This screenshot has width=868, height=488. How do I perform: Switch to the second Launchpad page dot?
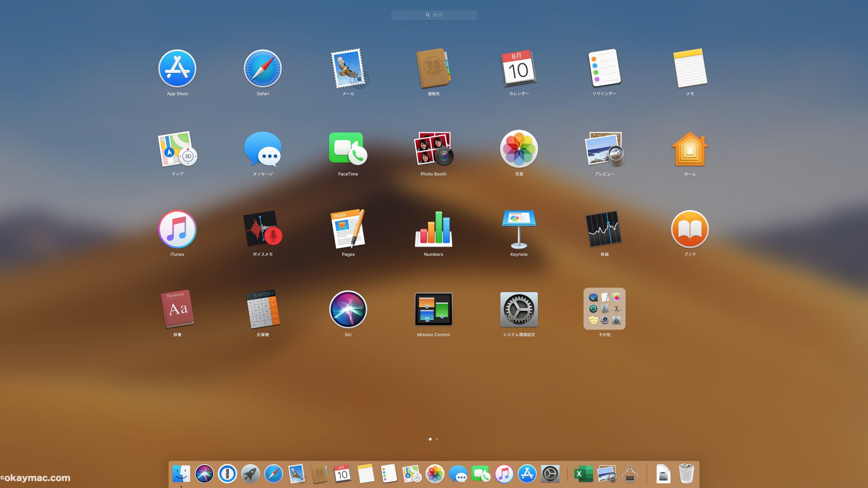pos(437,439)
